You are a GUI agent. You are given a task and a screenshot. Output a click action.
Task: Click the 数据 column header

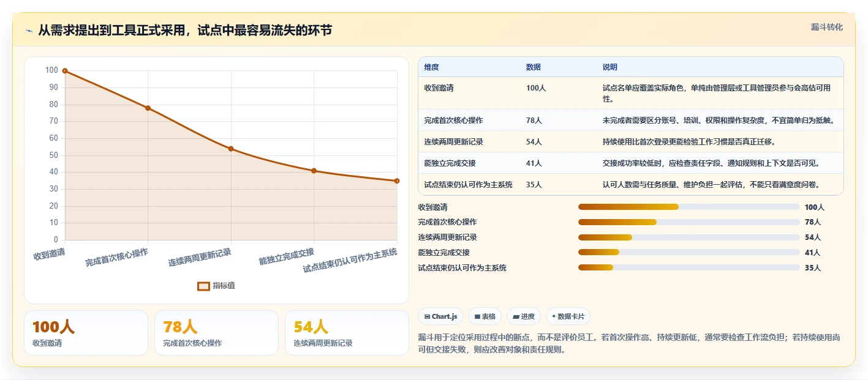tap(534, 67)
